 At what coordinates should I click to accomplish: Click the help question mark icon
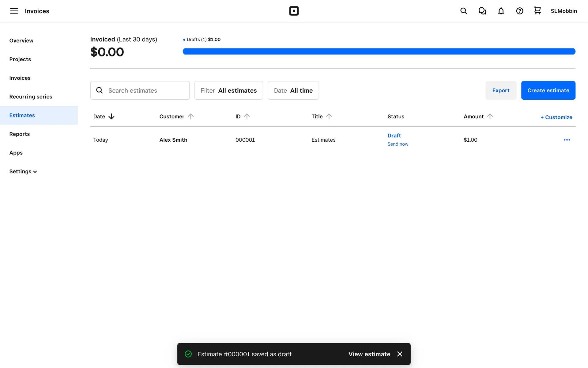coord(519,11)
